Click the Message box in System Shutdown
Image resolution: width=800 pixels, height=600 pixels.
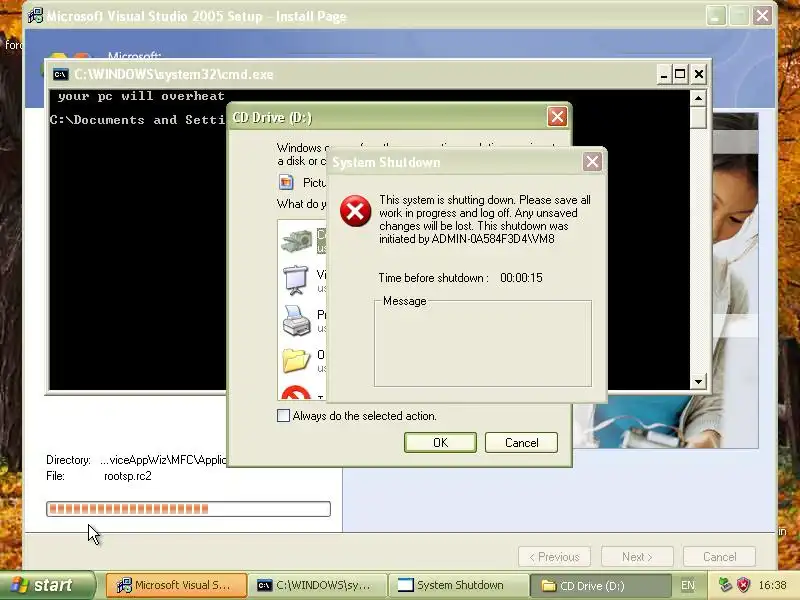[483, 345]
